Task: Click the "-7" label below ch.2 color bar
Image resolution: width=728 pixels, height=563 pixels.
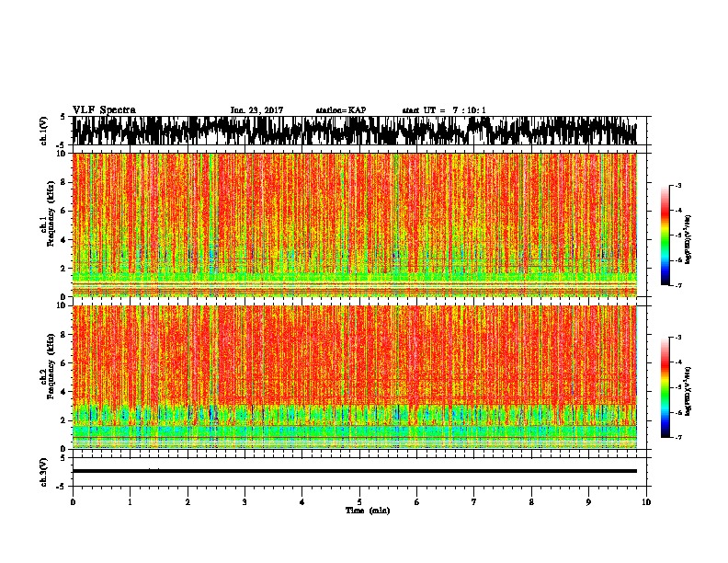Action: point(678,437)
